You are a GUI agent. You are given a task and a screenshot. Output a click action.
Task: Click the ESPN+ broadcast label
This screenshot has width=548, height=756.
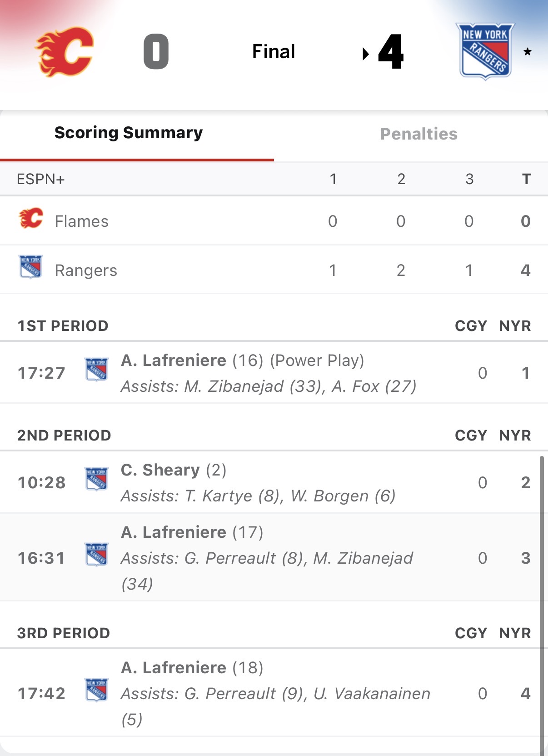[41, 179]
